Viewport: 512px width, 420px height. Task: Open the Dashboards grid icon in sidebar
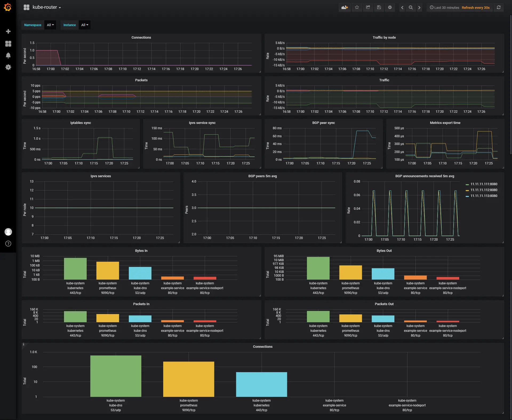coord(8,44)
